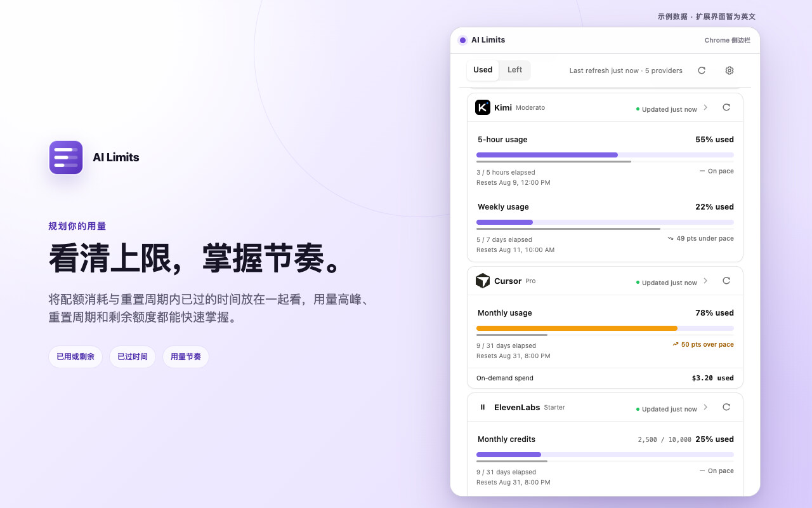Screen dimensions: 812x508
Task: Click the 已过时间 pill
Action: click(x=133, y=357)
